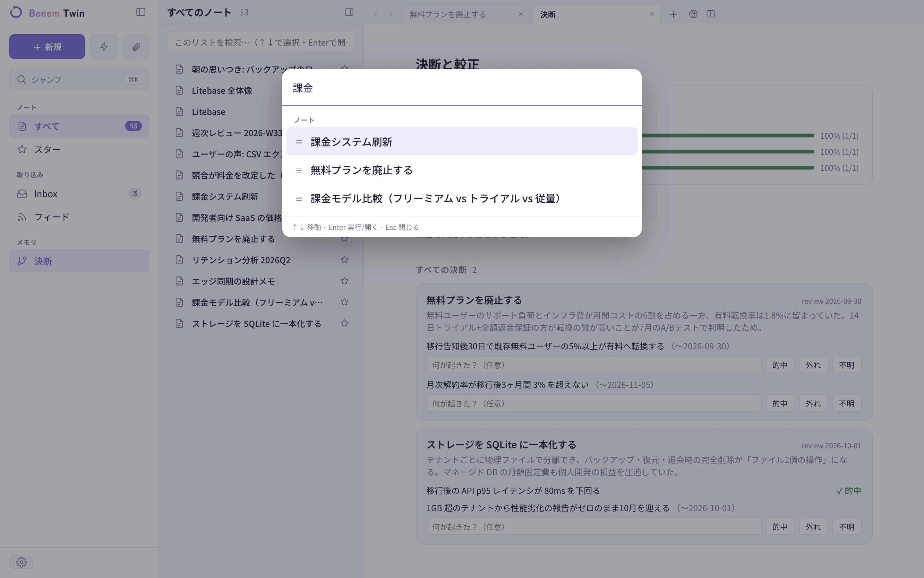Screen dimensions: 924x578
Task: Close the 決断 tab
Action: tap(651, 14)
